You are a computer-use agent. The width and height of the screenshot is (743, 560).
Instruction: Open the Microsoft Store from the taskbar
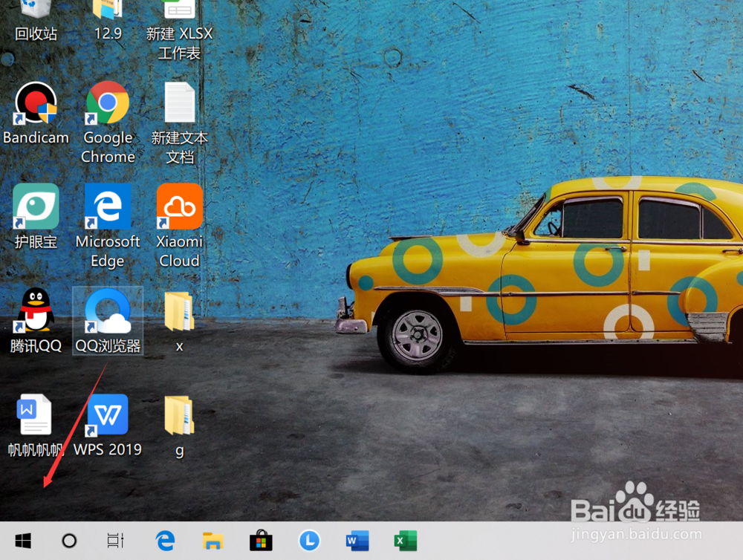(261, 541)
